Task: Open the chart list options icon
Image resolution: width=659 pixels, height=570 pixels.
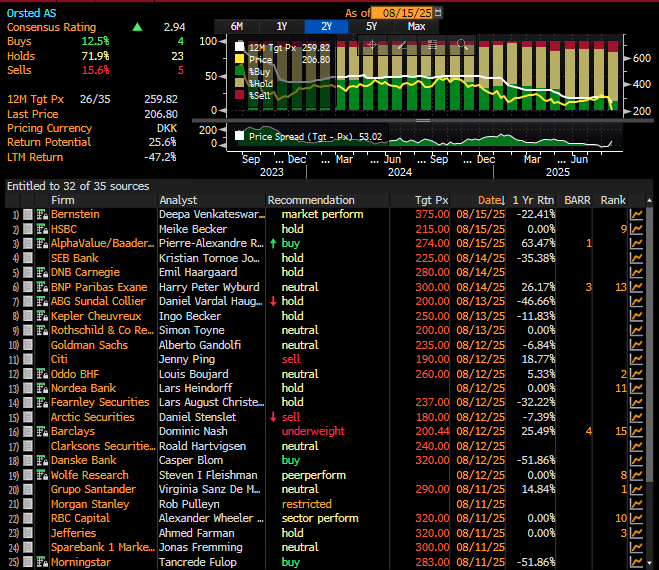Action: [x=432, y=44]
